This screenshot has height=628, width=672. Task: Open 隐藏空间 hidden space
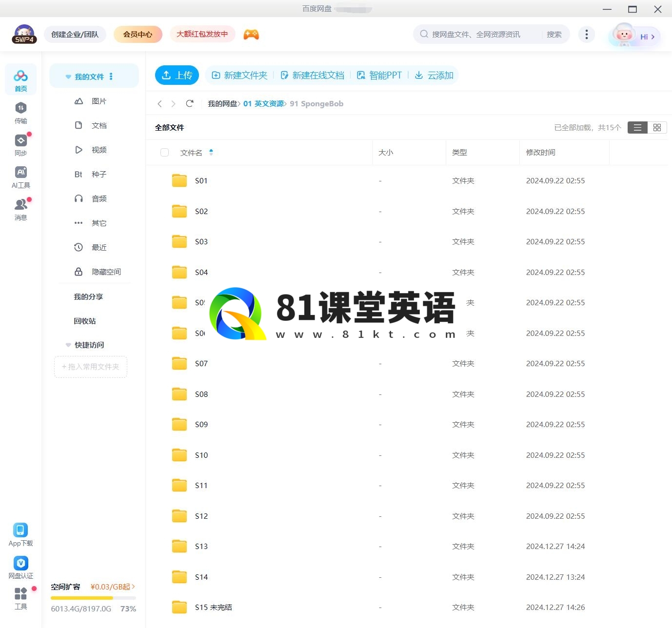[x=98, y=272]
